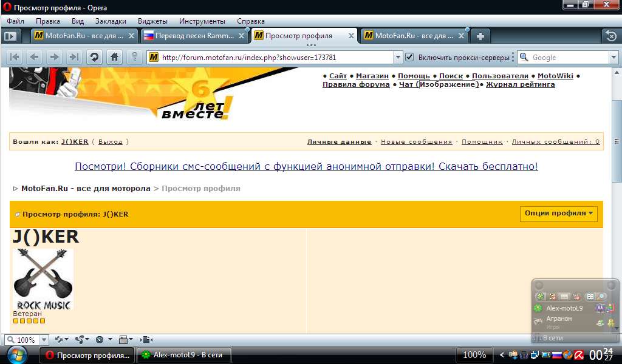The width and height of the screenshot is (622, 364).
Task: Go back with the Back arrow
Action: (x=34, y=58)
